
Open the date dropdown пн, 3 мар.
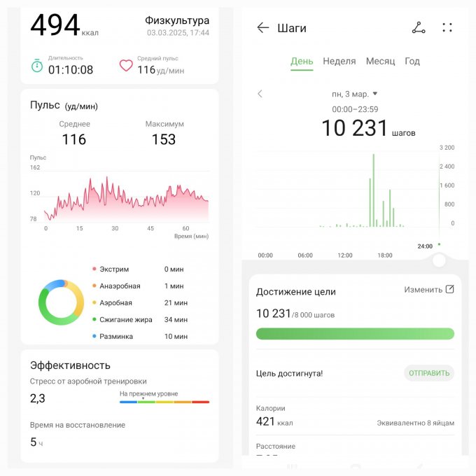tap(355, 94)
